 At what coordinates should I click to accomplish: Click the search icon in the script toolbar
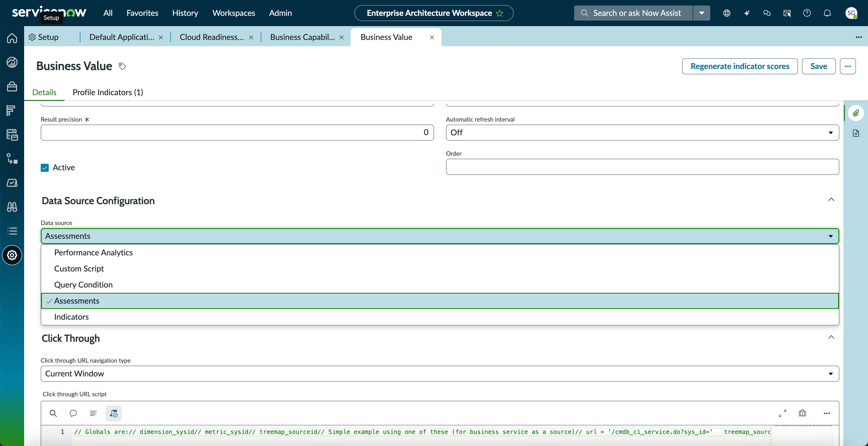(x=53, y=413)
